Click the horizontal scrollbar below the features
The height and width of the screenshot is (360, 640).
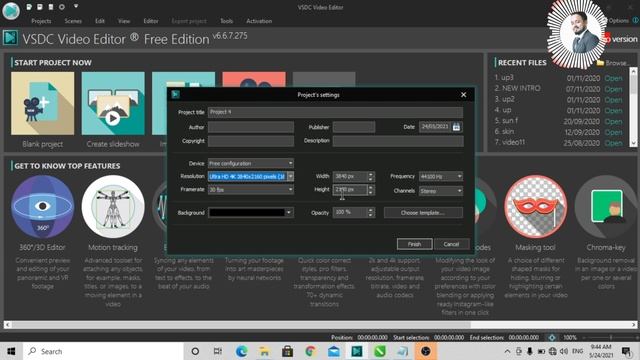pos(320,325)
